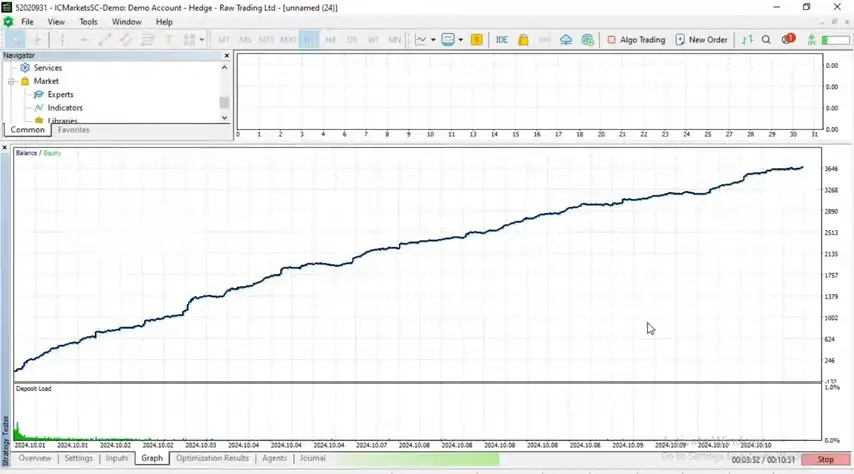Switch to the Optimization Results tab
854x474 pixels.
[212, 458]
